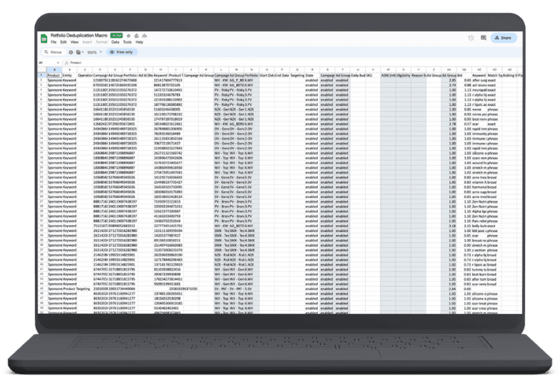The width and height of the screenshot is (560, 392).
Task: Click the Share button
Action: (502, 37)
